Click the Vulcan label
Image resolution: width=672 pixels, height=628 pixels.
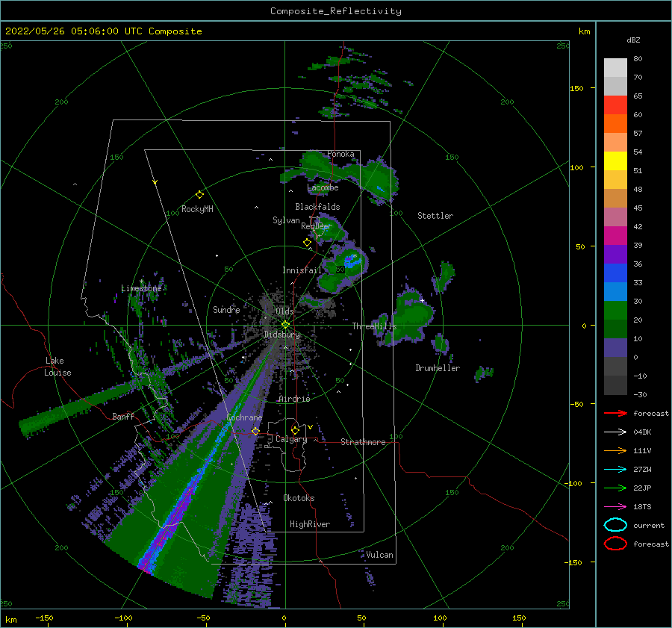pyautogui.click(x=380, y=555)
